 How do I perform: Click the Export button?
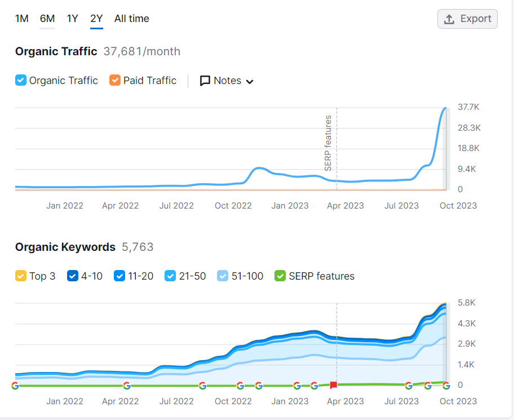click(467, 19)
